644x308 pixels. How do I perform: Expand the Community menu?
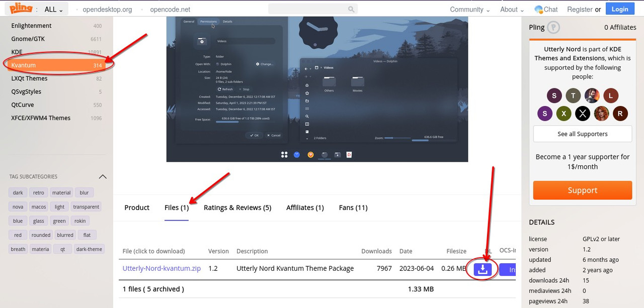click(x=470, y=9)
